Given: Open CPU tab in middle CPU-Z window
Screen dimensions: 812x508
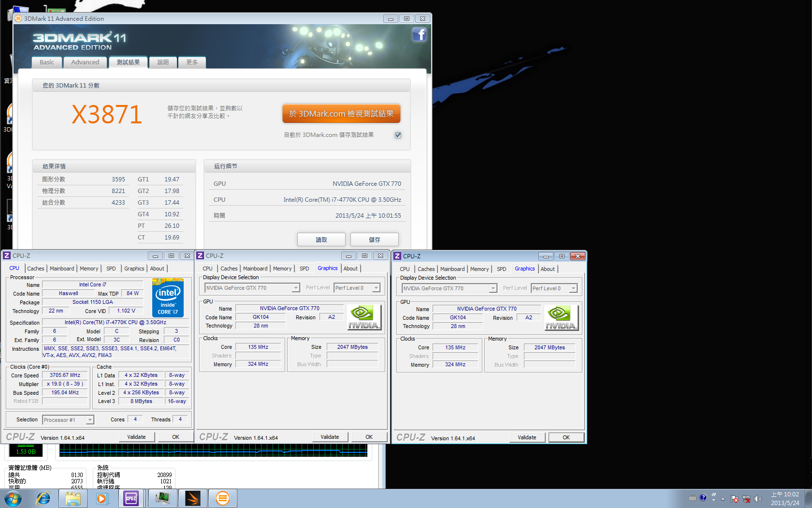Looking at the screenshot, I should coord(208,269).
